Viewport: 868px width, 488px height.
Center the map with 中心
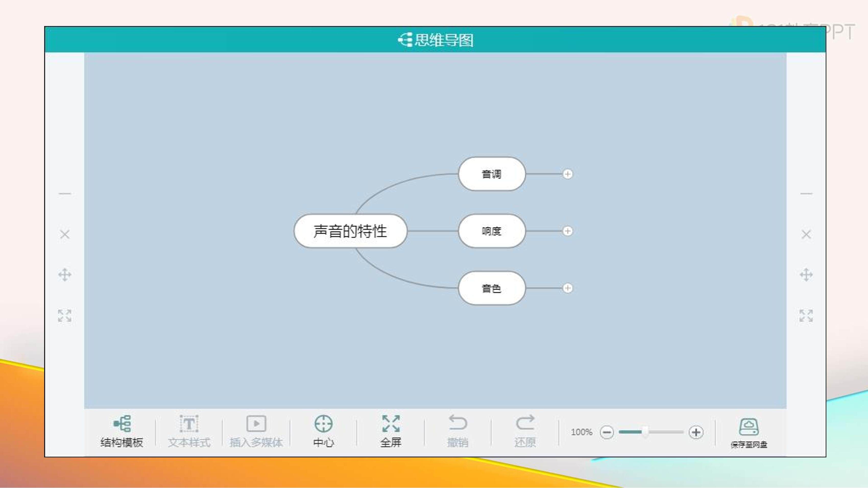point(323,431)
